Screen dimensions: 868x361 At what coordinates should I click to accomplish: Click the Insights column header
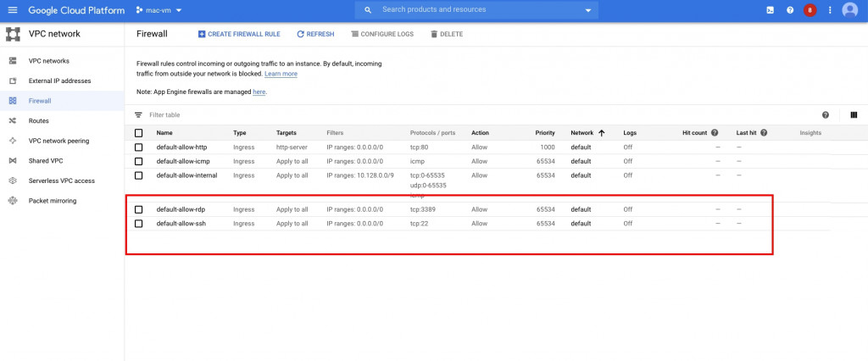[810, 133]
